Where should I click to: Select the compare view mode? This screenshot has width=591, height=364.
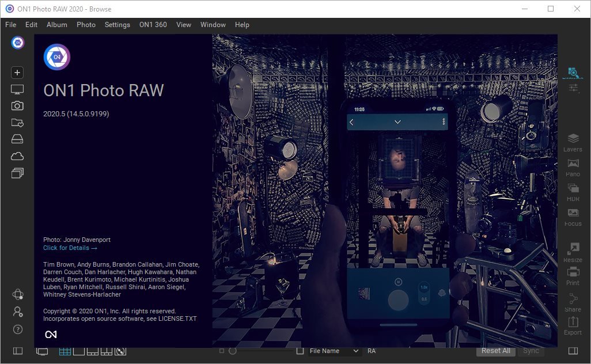pos(107,351)
